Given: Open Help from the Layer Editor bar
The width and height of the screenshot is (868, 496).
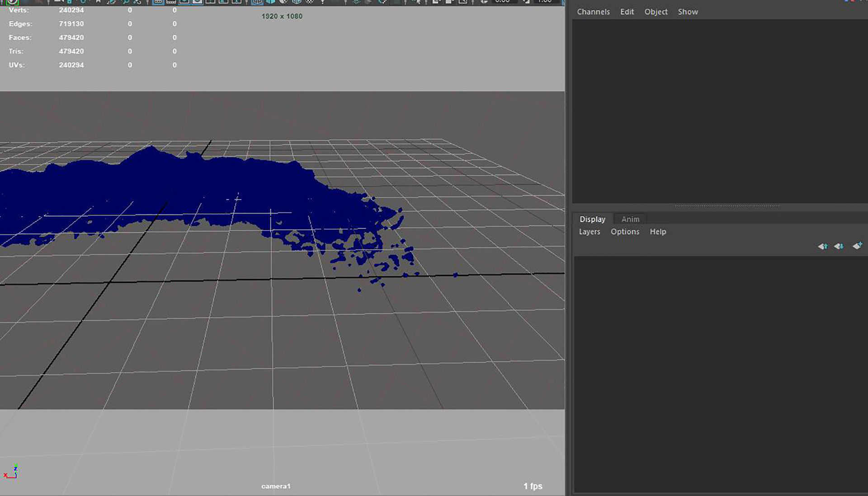Looking at the screenshot, I should (658, 231).
